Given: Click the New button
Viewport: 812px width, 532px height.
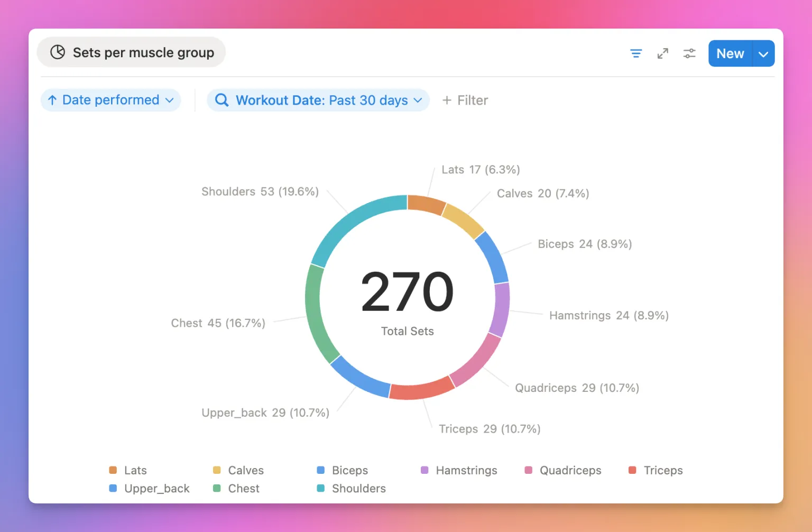Looking at the screenshot, I should click(x=730, y=54).
